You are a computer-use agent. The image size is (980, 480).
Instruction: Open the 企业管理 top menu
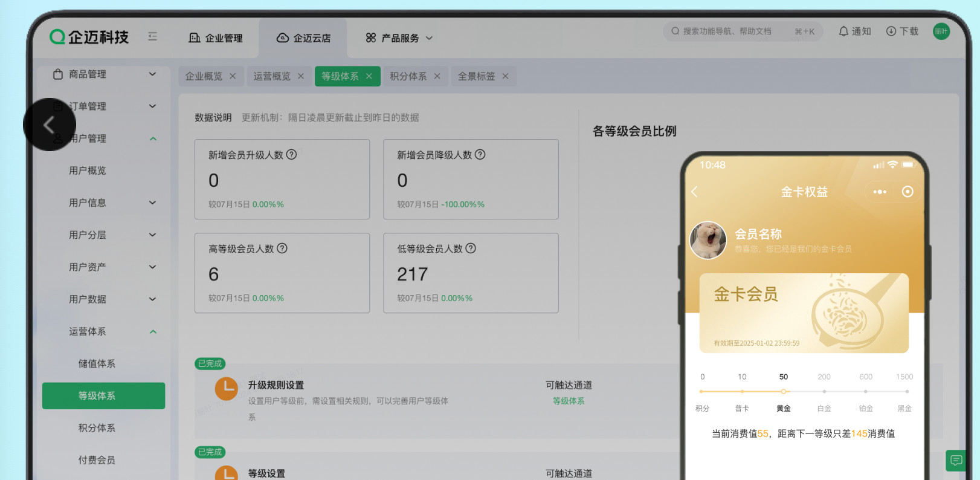tap(216, 38)
